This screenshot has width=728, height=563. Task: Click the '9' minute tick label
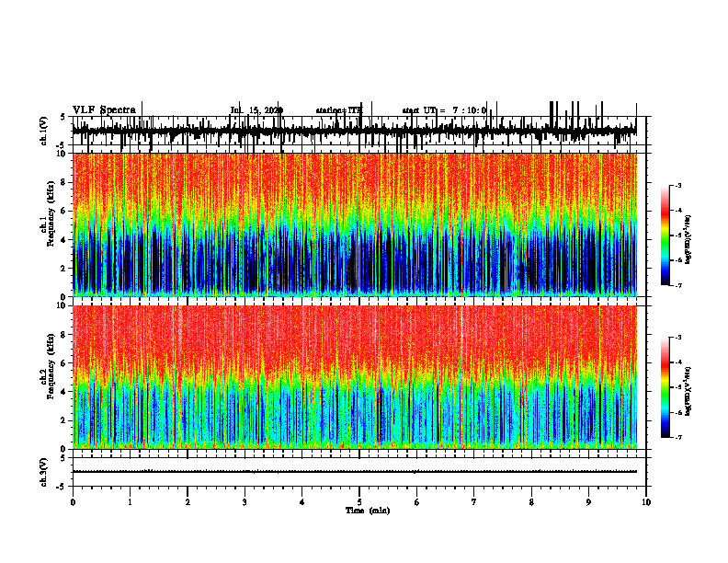pyautogui.click(x=588, y=502)
